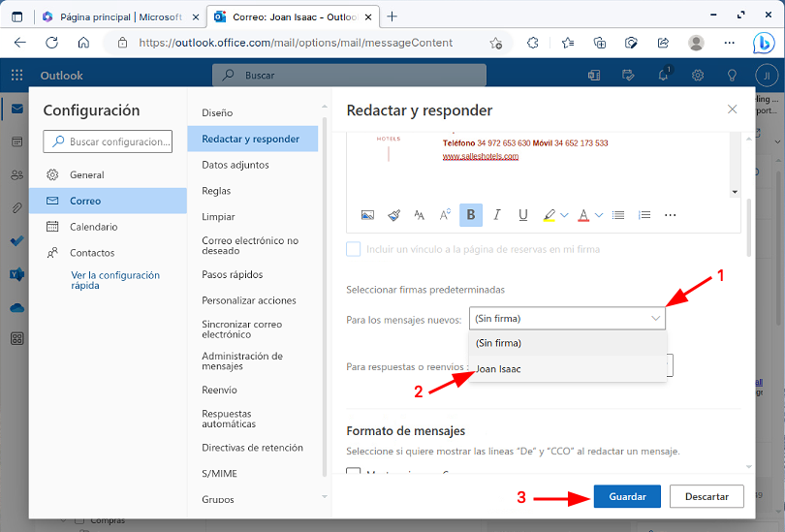
Task: Click the yellow highlight color swatch
Action: tap(549, 215)
